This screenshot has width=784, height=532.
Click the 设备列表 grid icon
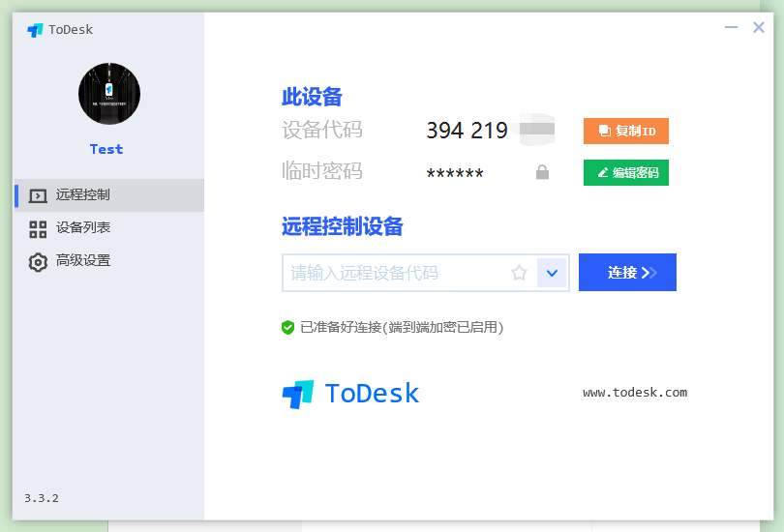[x=38, y=229]
